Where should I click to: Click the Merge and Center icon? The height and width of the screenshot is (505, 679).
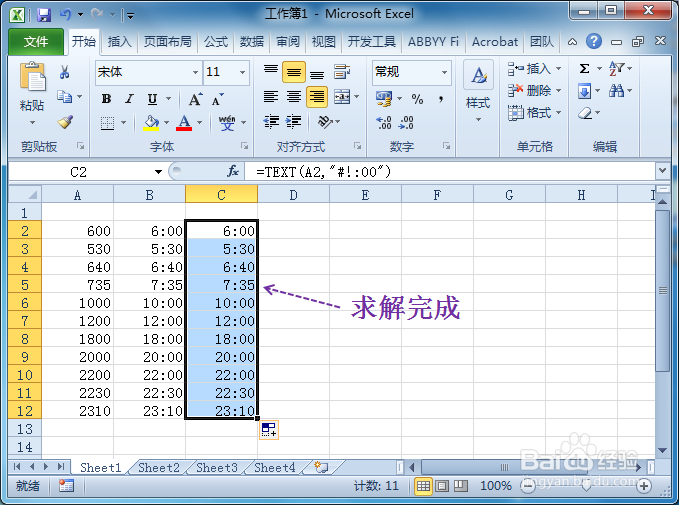click(x=342, y=97)
